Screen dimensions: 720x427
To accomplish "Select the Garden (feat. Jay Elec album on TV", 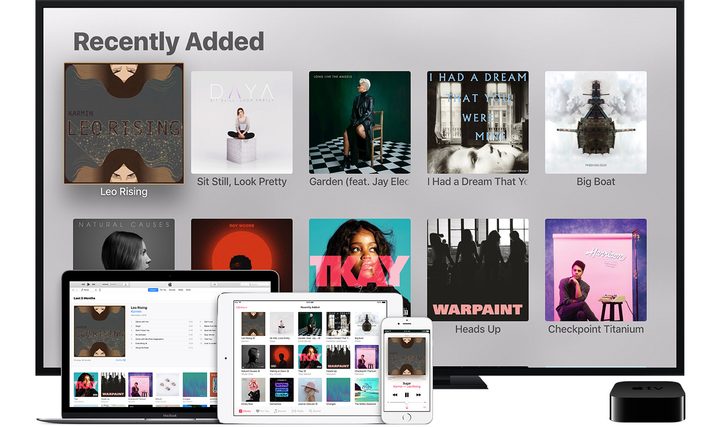I will [x=360, y=122].
